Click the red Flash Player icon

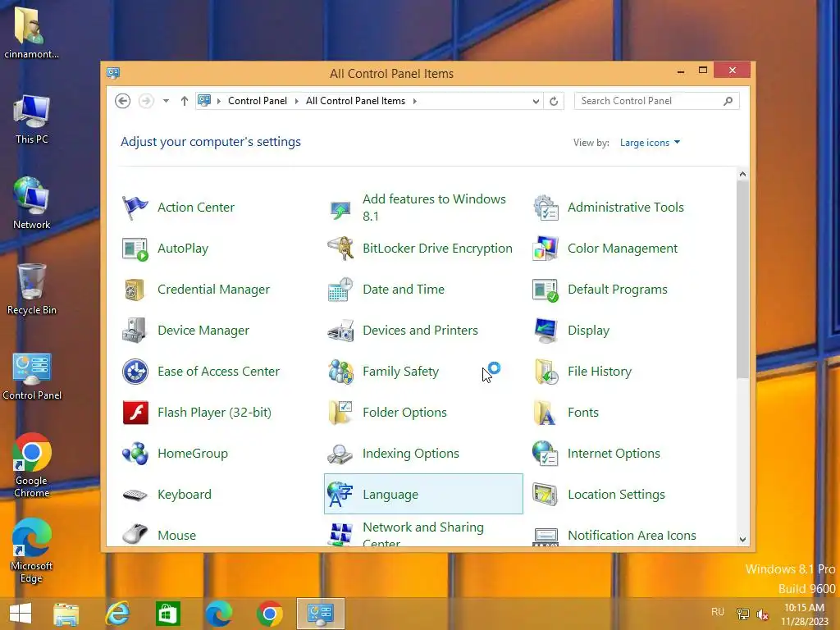tap(135, 413)
